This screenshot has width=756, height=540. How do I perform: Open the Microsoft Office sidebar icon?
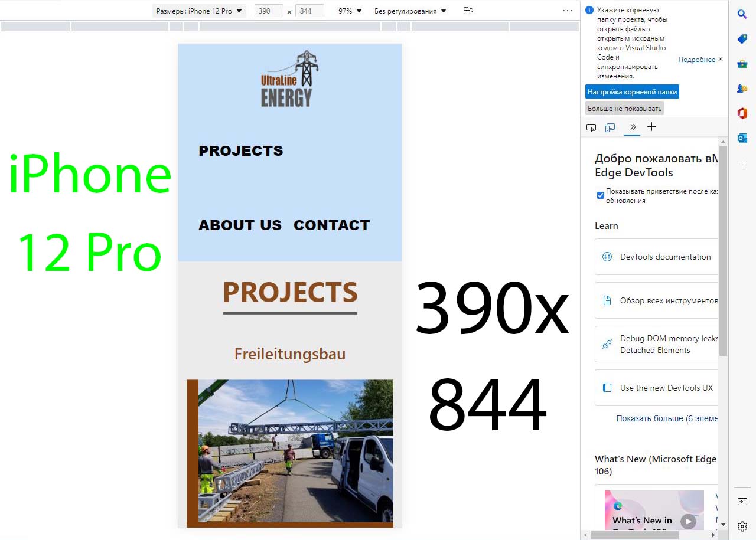click(x=742, y=113)
